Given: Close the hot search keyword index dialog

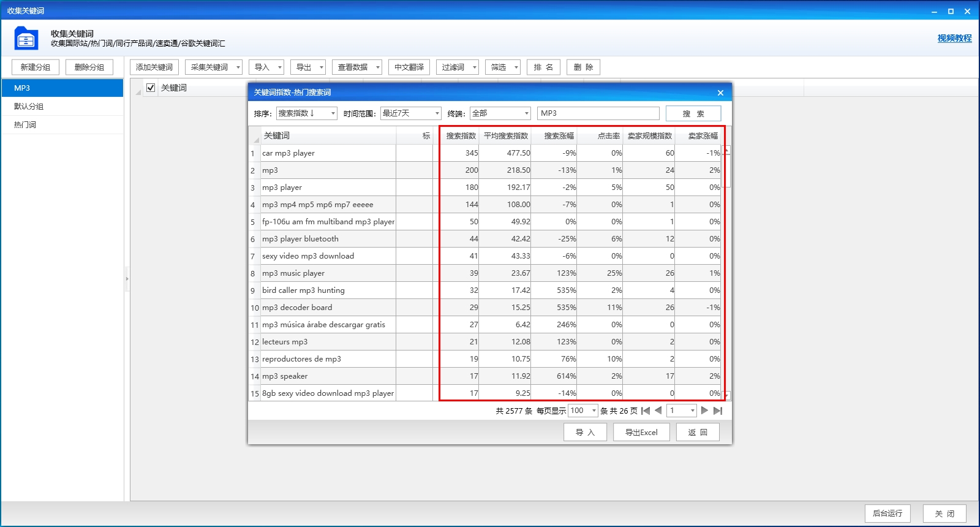Looking at the screenshot, I should coord(720,93).
